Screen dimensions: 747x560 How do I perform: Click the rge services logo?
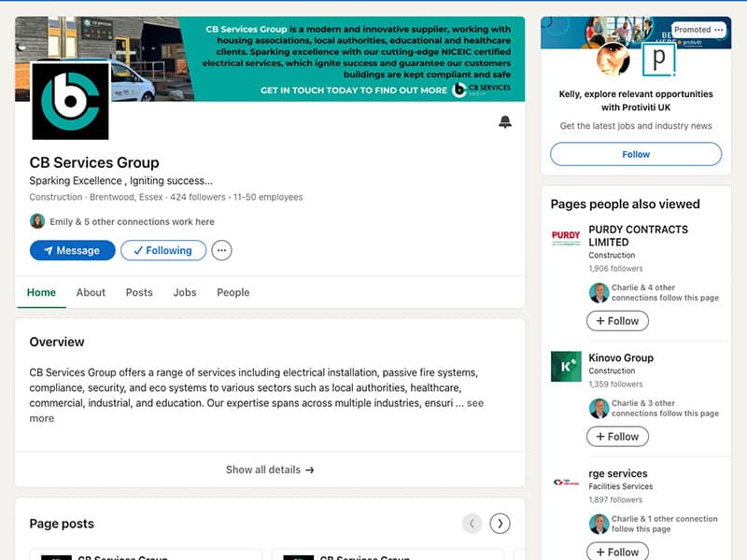pyautogui.click(x=566, y=483)
